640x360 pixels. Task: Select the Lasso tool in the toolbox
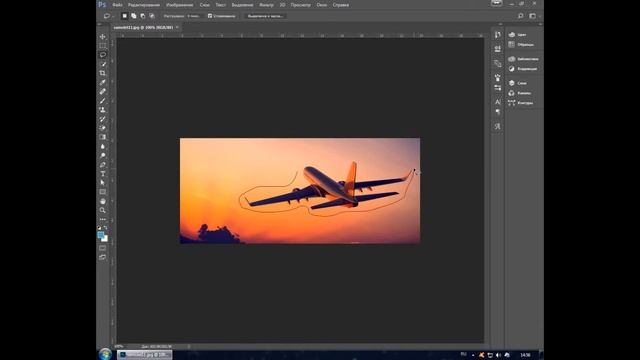(102, 55)
